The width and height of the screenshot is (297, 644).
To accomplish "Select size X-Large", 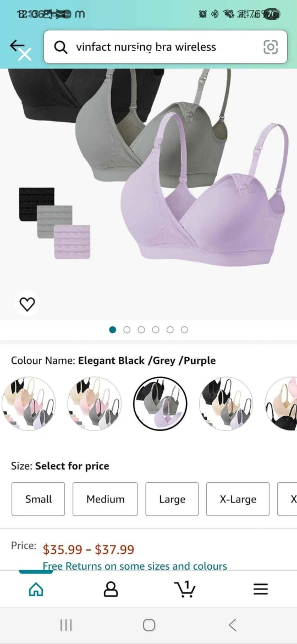I will [238, 499].
